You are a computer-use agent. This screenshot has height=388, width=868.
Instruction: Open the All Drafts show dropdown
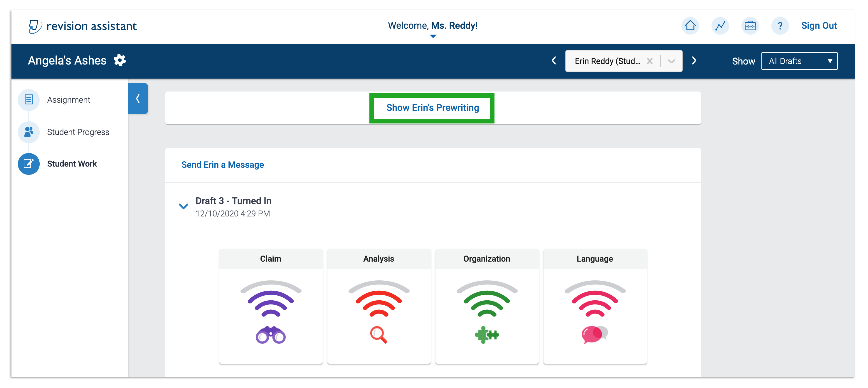[799, 61]
